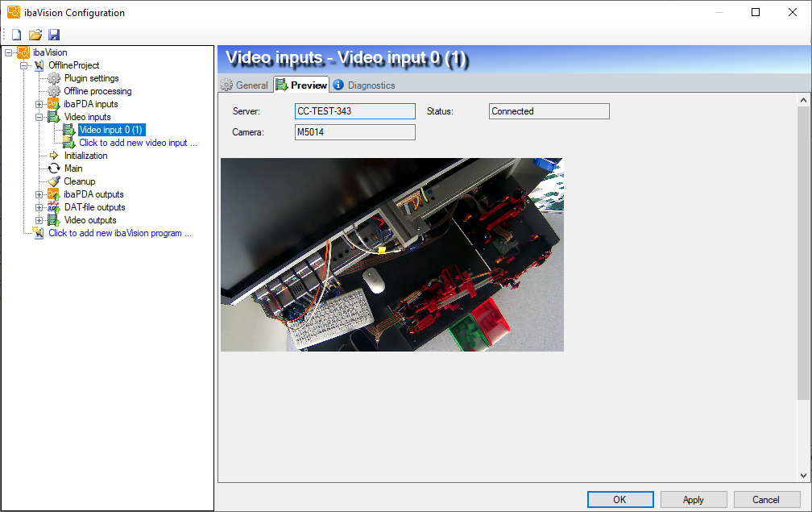Viewport: 812px width, 512px height.
Task: Click the Plugin settings gear icon
Action: [54, 78]
